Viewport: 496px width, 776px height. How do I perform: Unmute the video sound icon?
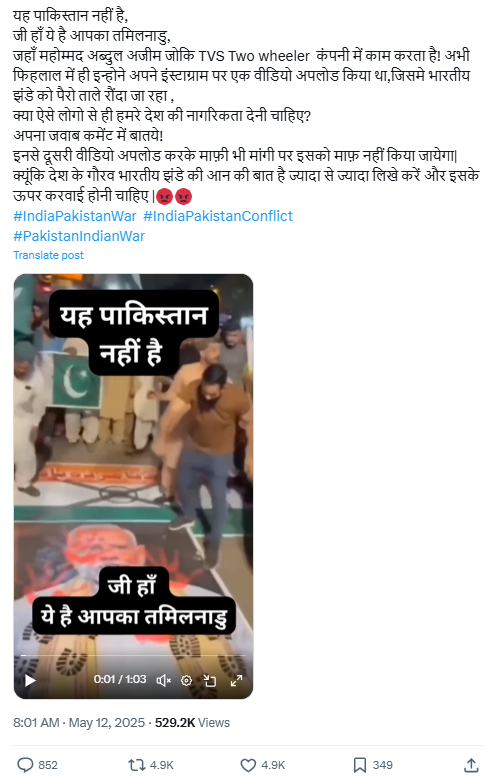point(163,680)
